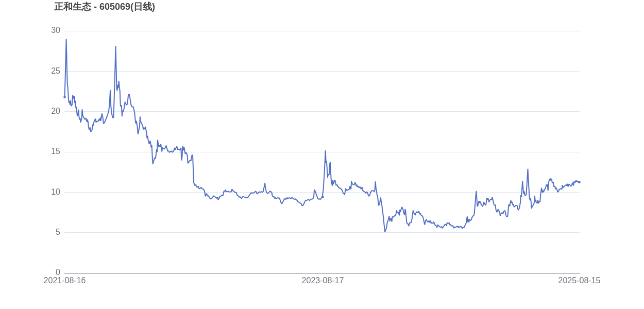Click the 2021-08-16 start date label
Screen dimensions: 644x309
coord(64,281)
